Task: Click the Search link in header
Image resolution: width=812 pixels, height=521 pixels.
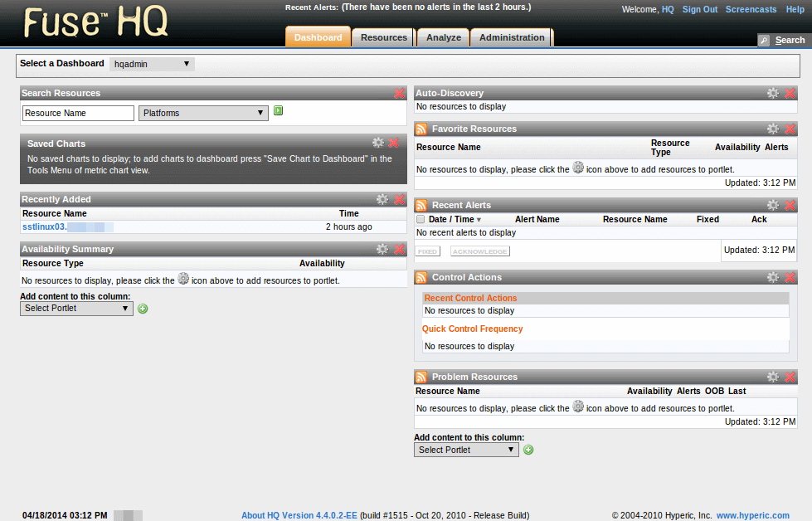Action: (790, 41)
